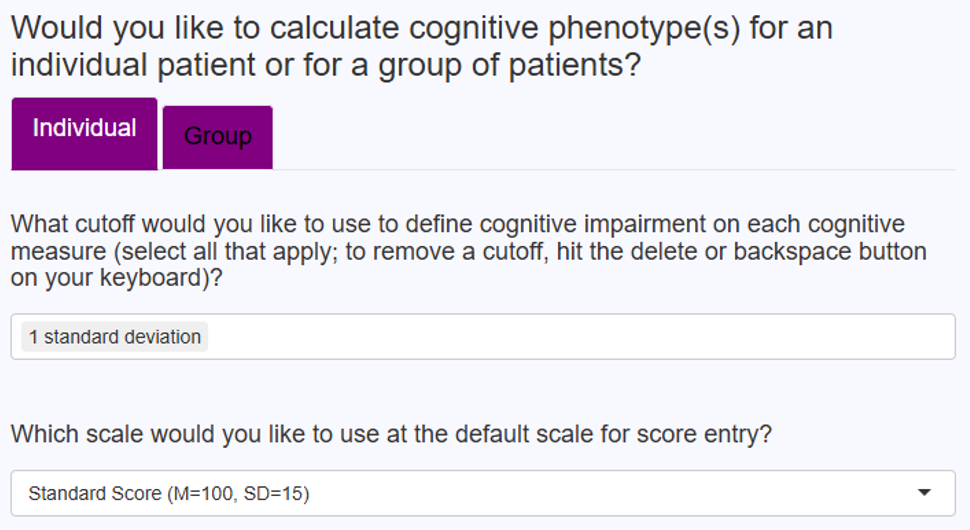This screenshot has height=530, width=970.
Task: Switch to the Group tab
Action: pyautogui.click(x=217, y=137)
